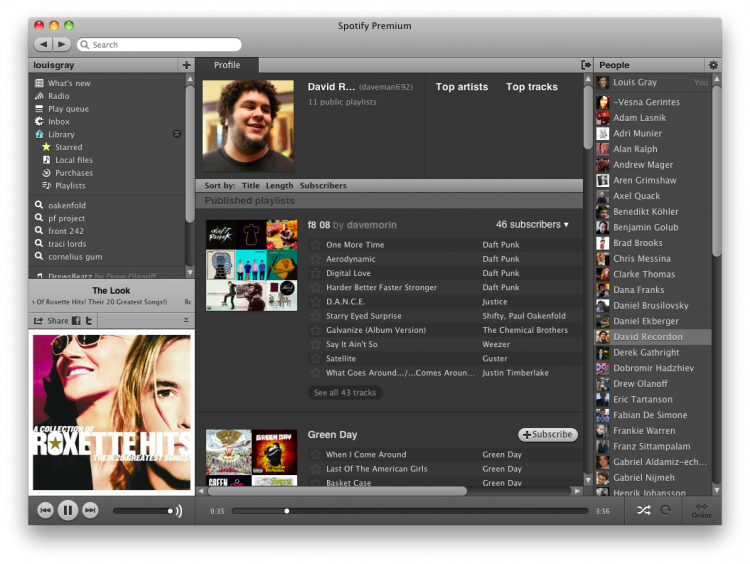This screenshot has height=564, width=750.
Task: Collapse the now playing artwork panel
Action: tap(186, 321)
